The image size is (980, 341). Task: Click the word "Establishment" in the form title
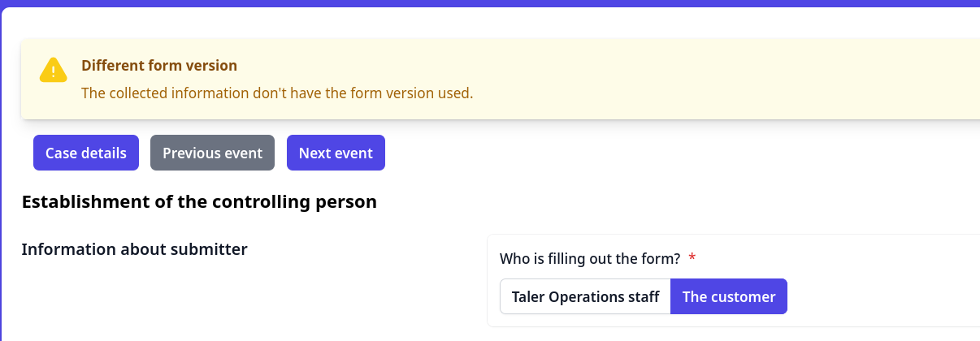[77, 201]
